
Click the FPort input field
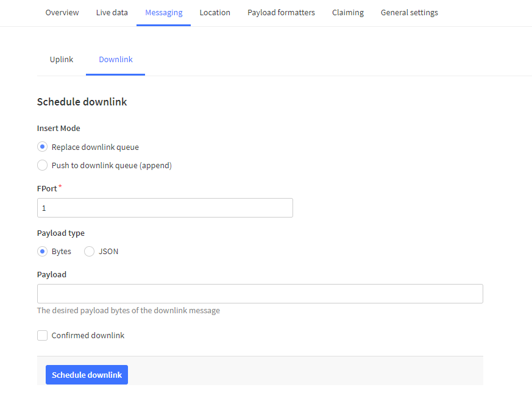(165, 208)
